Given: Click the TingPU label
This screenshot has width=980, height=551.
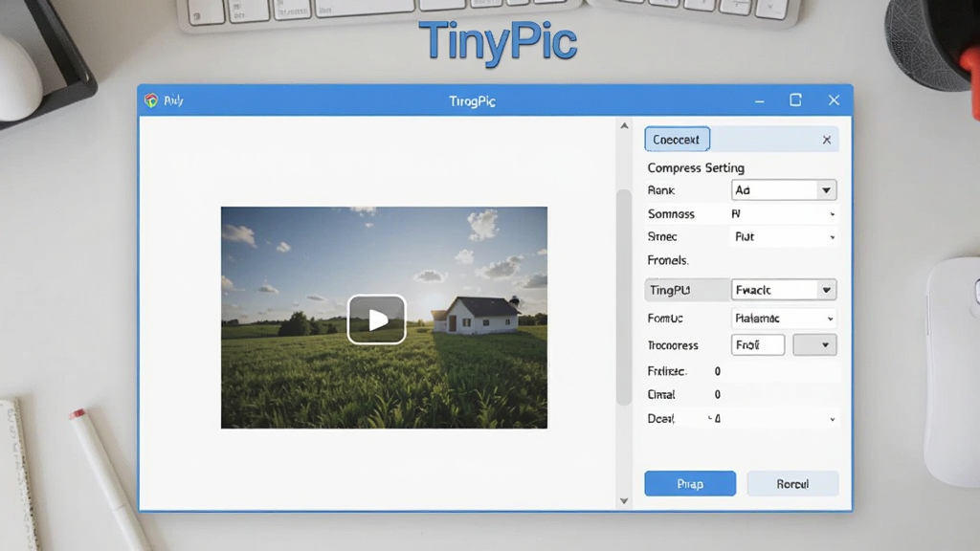Looking at the screenshot, I should tap(669, 290).
